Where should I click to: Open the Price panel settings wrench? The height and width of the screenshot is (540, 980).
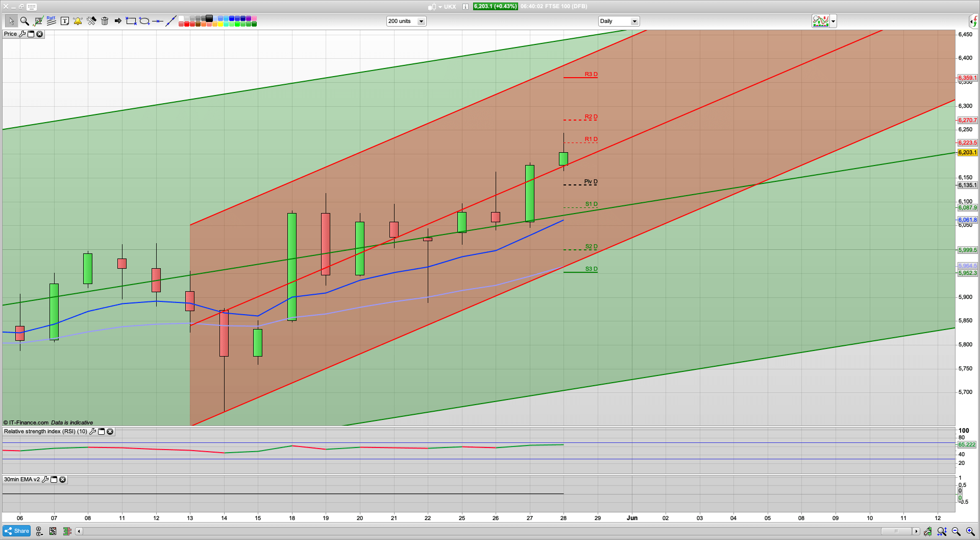click(x=22, y=34)
